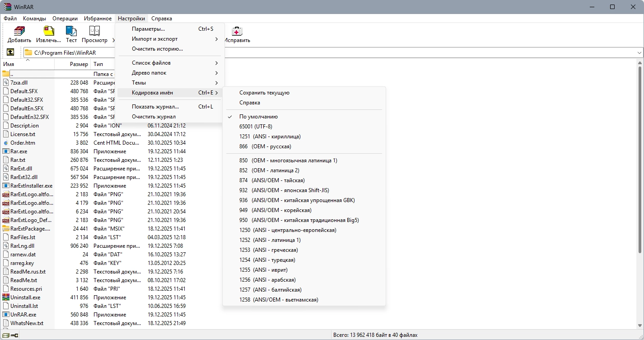Click the Извлечь... toolbar icon
This screenshot has height=340, width=644.
pos(48,31)
